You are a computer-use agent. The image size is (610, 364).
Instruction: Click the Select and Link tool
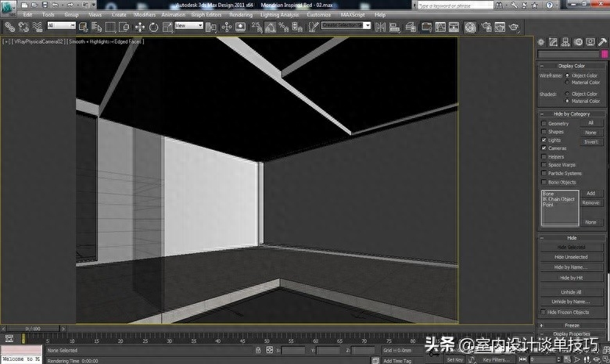pos(9,27)
